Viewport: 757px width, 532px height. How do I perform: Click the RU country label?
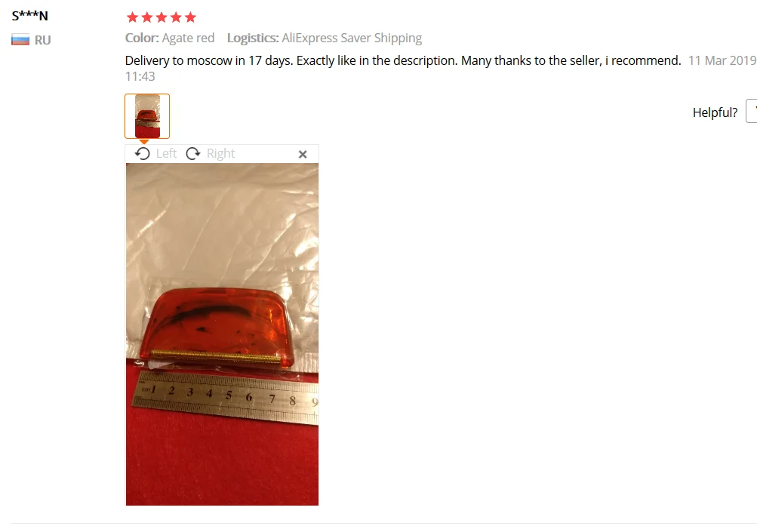pos(42,40)
